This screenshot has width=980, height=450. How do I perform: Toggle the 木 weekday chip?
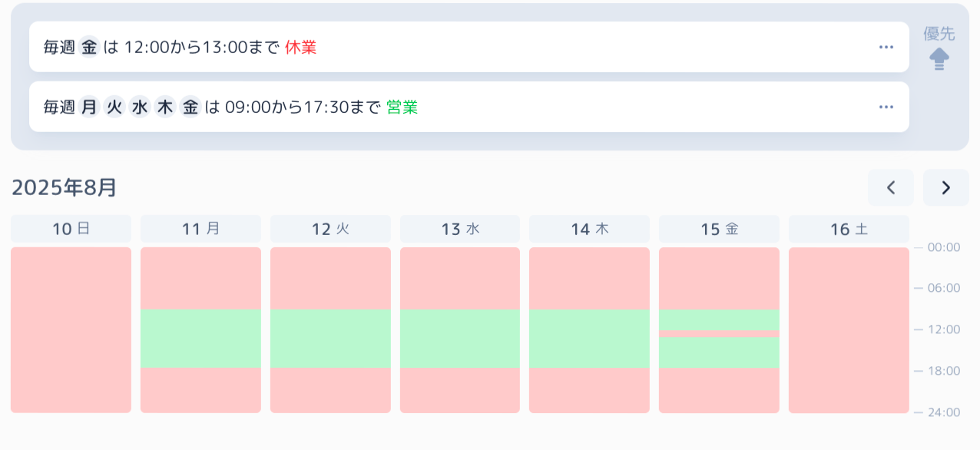tap(164, 107)
